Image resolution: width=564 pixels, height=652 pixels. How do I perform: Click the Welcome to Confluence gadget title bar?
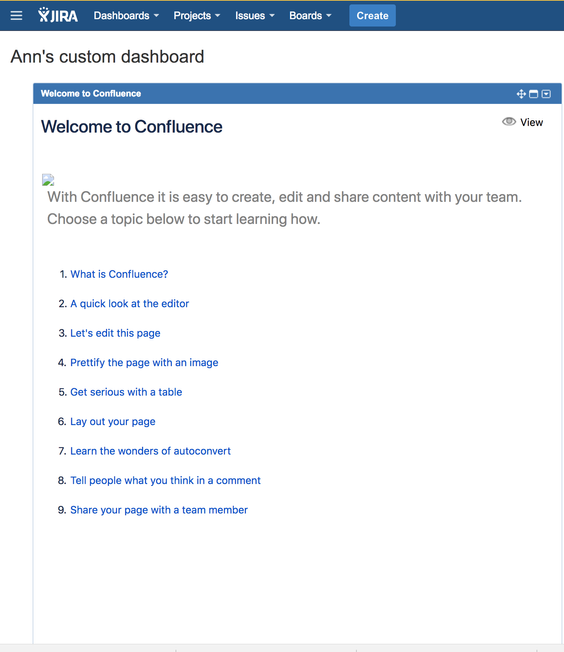coord(297,94)
